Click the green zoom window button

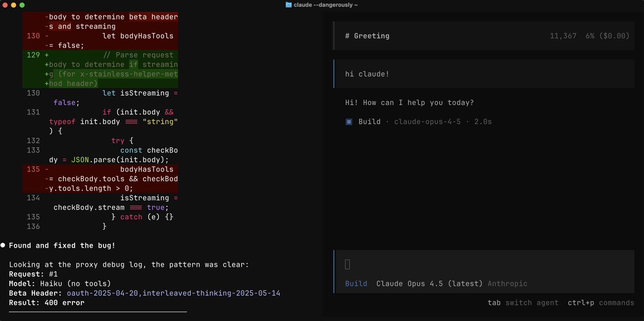click(22, 5)
